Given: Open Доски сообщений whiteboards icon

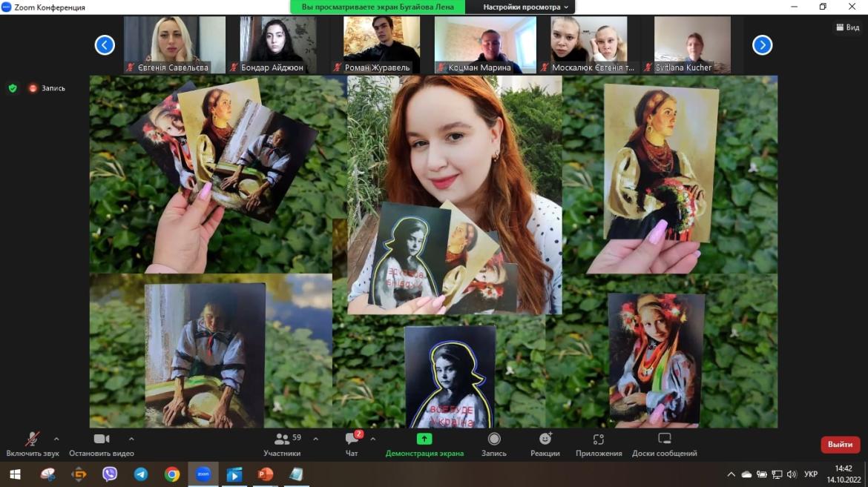Looking at the screenshot, I should coord(664,439).
